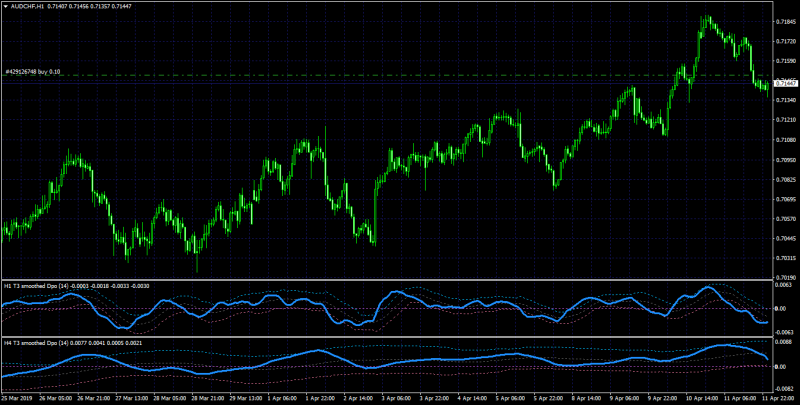Click the green dashed buy order line
Screen dimensions: 800x405
click(x=388, y=75)
